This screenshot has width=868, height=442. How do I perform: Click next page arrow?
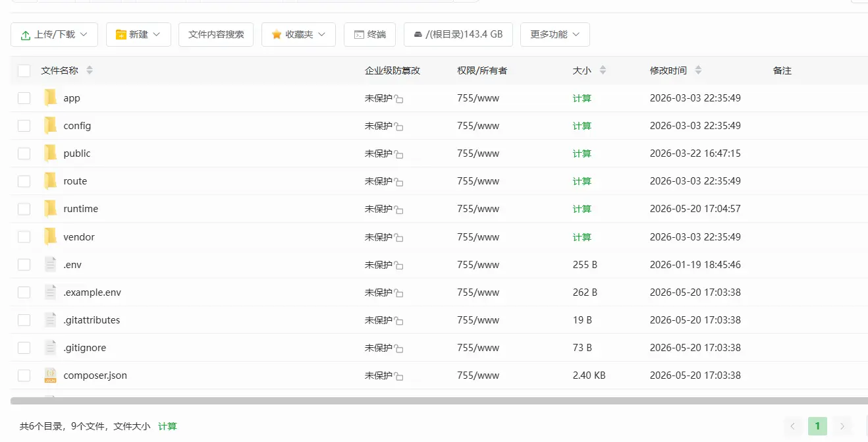point(842,426)
